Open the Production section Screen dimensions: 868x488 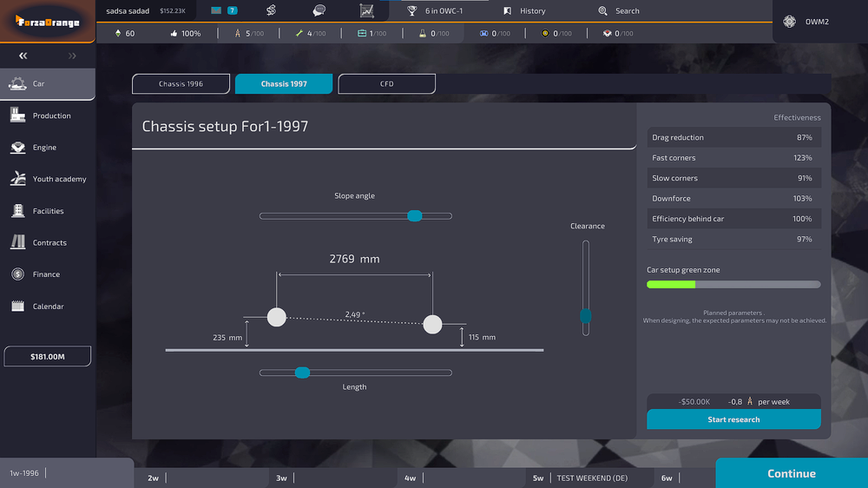coord(48,115)
